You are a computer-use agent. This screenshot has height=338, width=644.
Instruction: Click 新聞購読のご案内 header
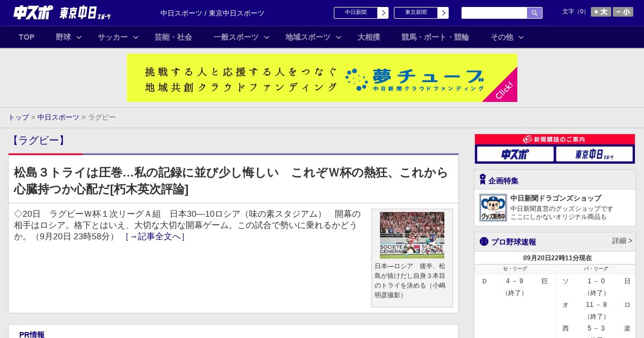[x=555, y=139]
